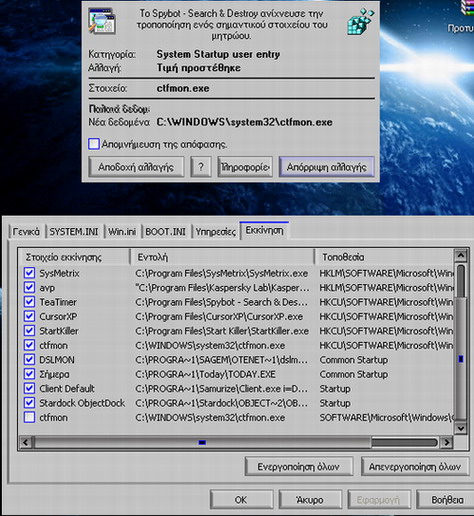Switch to the BOOT.INI tab
Viewport: 474px width, 516px height.
[x=165, y=232]
